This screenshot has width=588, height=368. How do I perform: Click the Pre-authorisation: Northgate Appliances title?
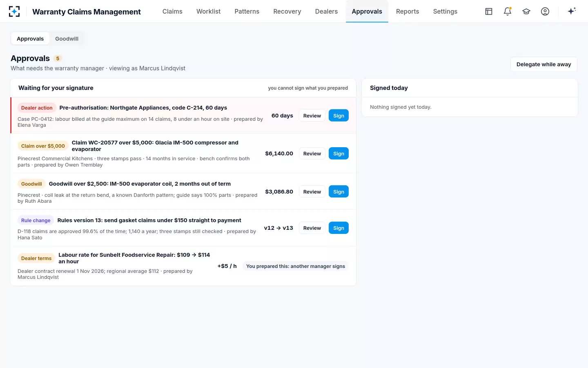coord(143,108)
